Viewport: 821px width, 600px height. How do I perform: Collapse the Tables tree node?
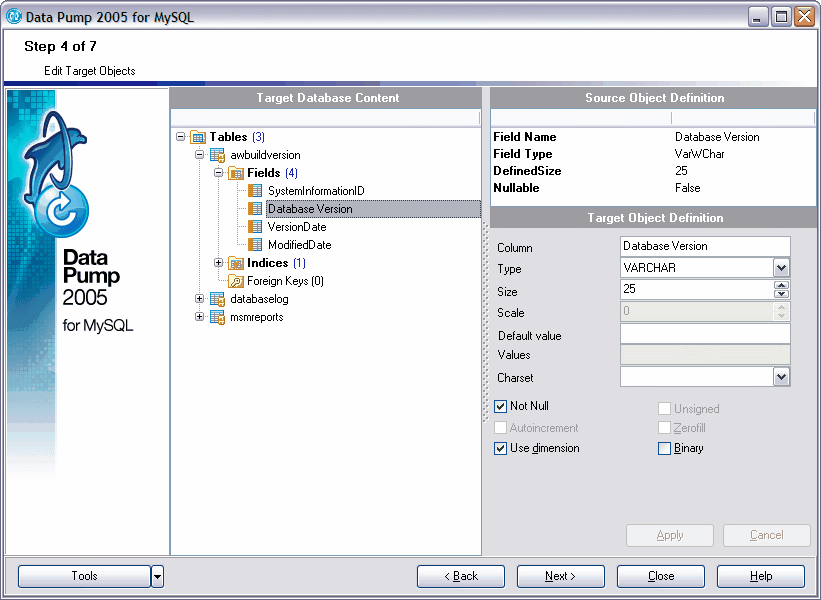pos(181,137)
